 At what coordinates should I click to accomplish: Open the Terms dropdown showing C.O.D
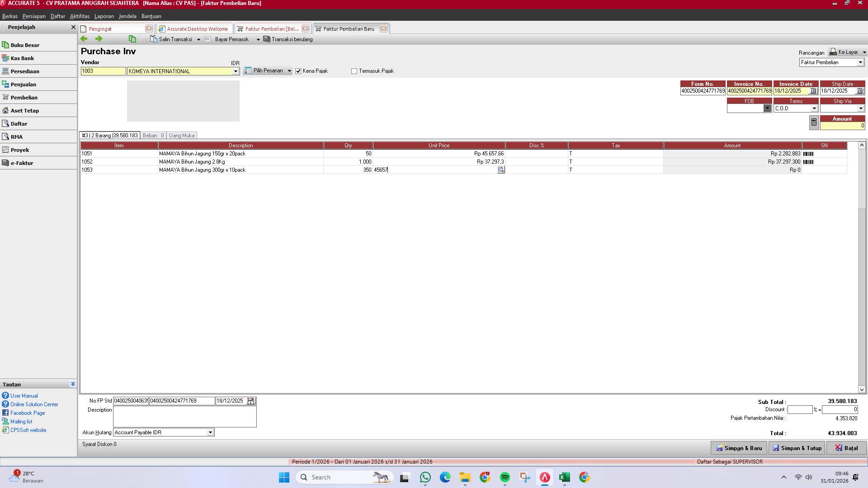[814, 108]
